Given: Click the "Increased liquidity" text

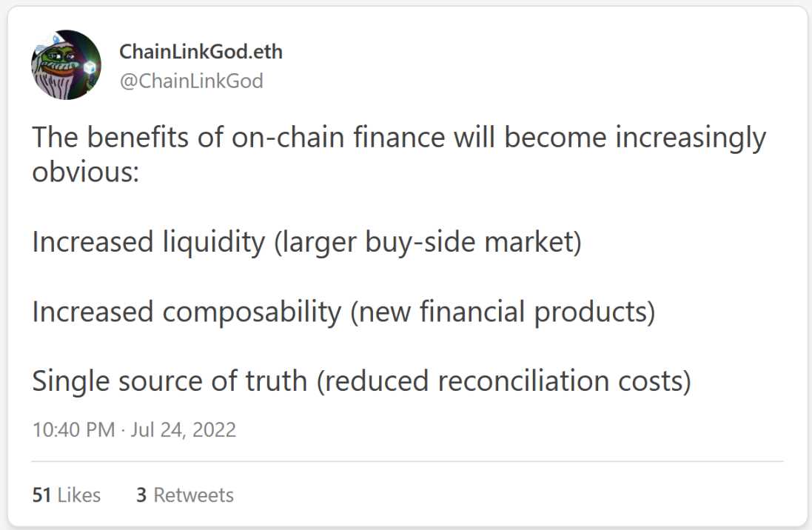Looking at the screenshot, I should 148,242.
